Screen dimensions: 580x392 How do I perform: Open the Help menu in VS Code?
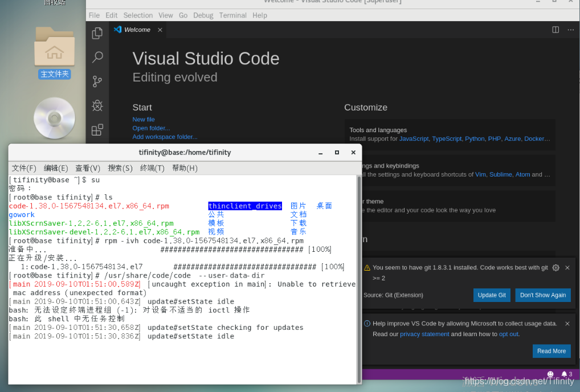click(260, 15)
